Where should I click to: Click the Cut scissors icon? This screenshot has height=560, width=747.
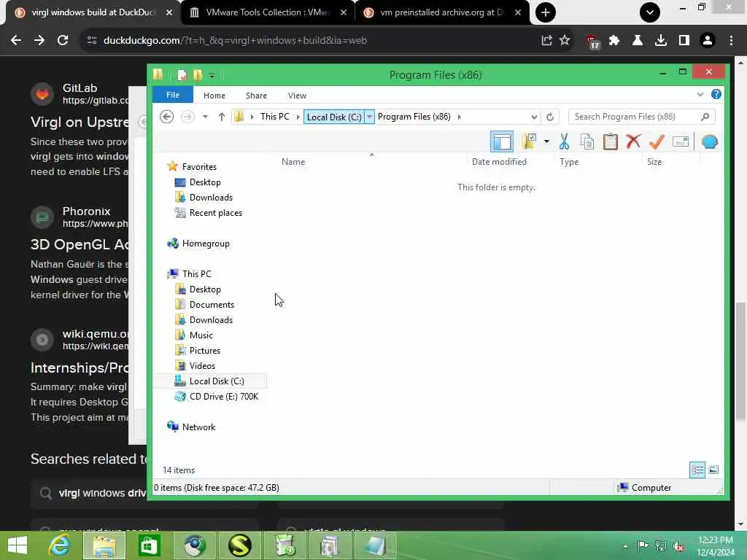[564, 141]
